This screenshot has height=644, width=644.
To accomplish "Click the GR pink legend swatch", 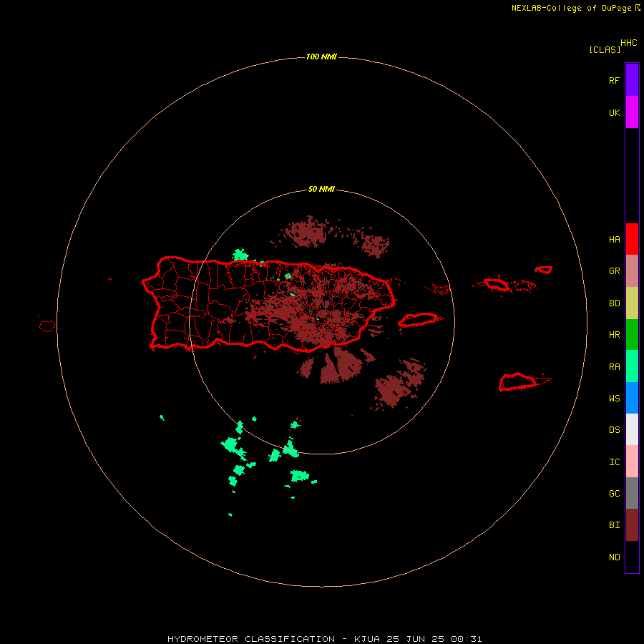I will coord(632,270).
